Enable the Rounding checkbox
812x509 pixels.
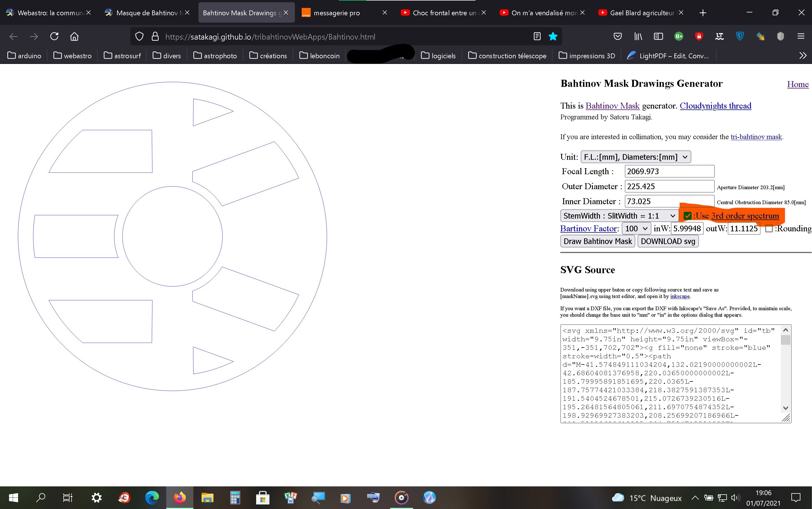point(768,228)
